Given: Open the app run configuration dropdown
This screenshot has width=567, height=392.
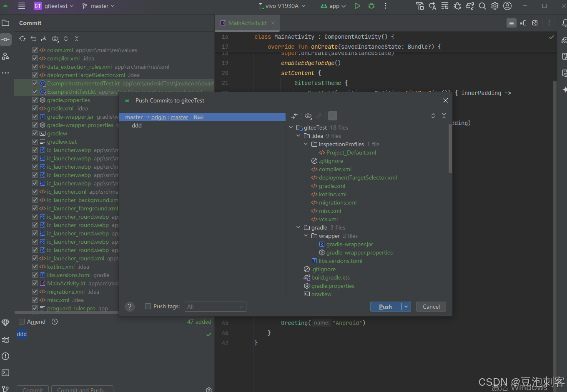Looking at the screenshot, I should tap(333, 6).
